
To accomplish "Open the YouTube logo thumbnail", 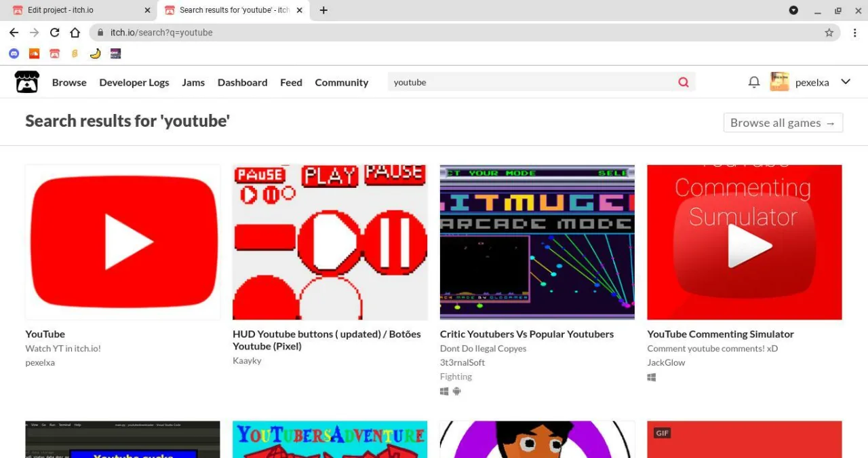I will [123, 242].
